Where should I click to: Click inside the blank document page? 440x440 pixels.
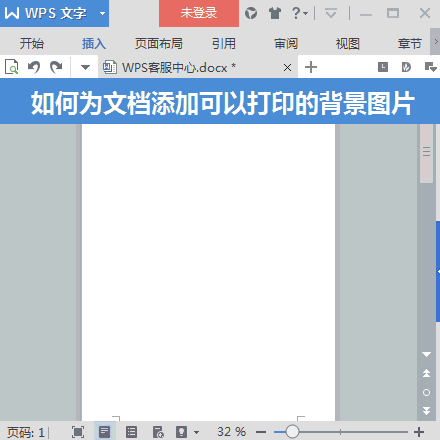click(208, 272)
